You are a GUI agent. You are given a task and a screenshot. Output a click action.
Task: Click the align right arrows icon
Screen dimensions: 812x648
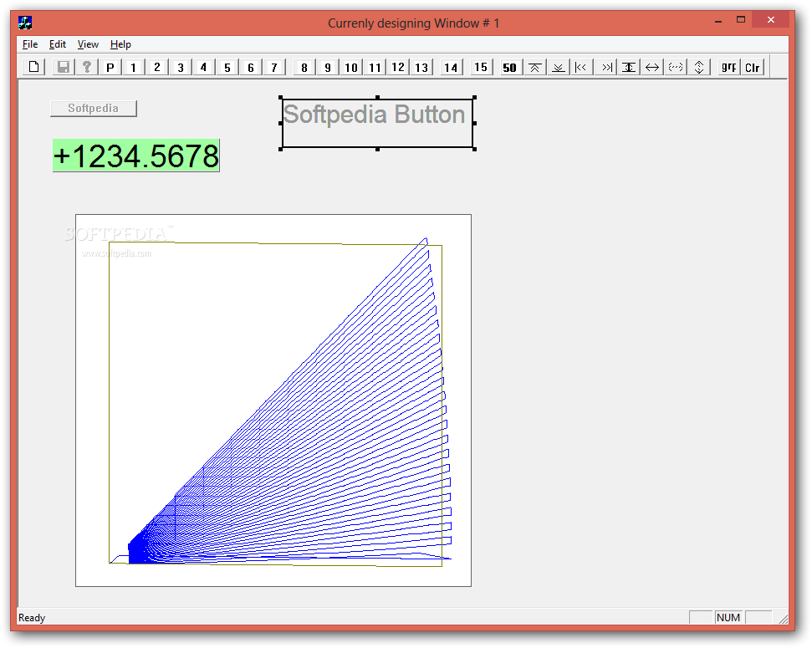pos(605,67)
